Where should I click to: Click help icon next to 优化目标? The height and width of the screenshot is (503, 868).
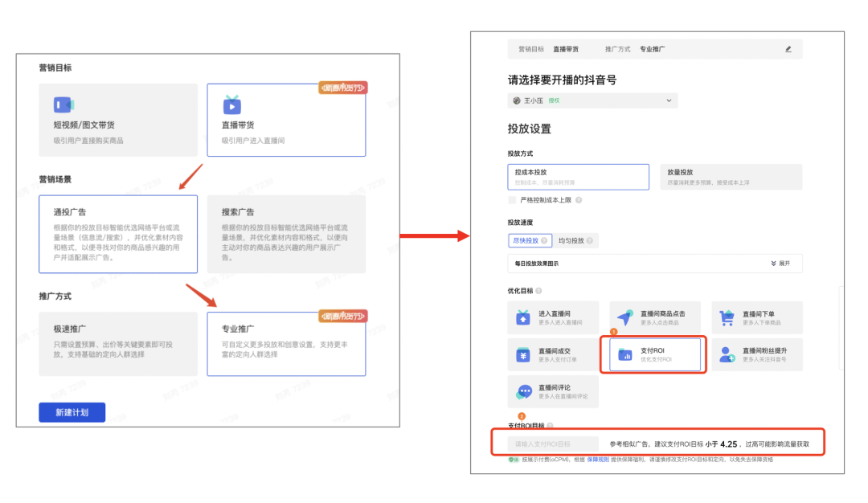click(x=538, y=291)
